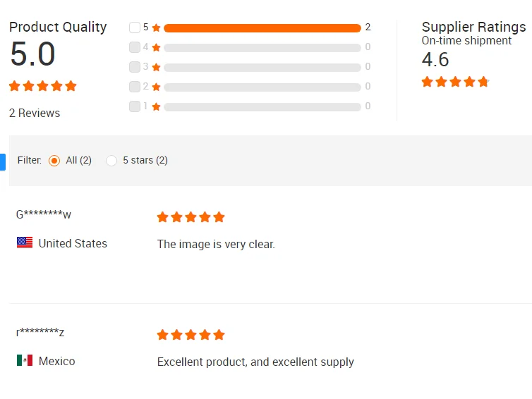Click the On-time shipment star rating
This screenshot has width=532, height=399.
point(455,82)
